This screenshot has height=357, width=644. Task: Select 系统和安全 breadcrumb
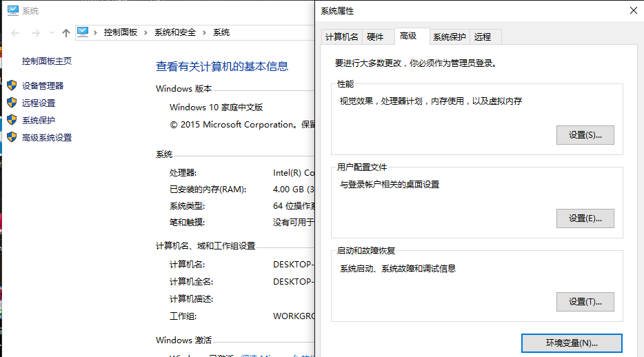(x=175, y=32)
